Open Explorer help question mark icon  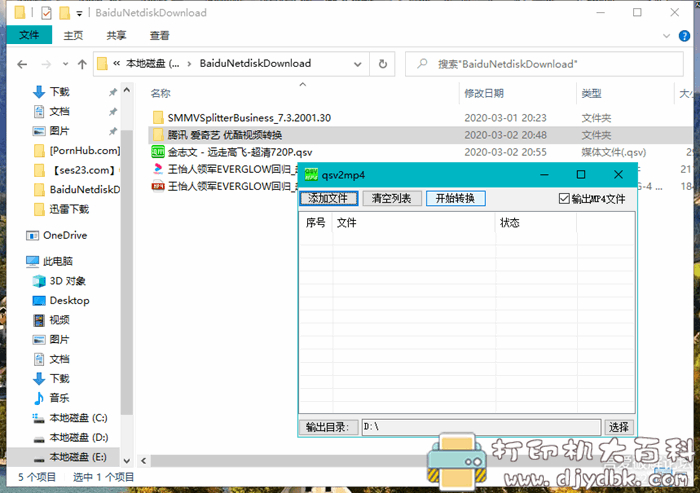pyautogui.click(x=684, y=36)
